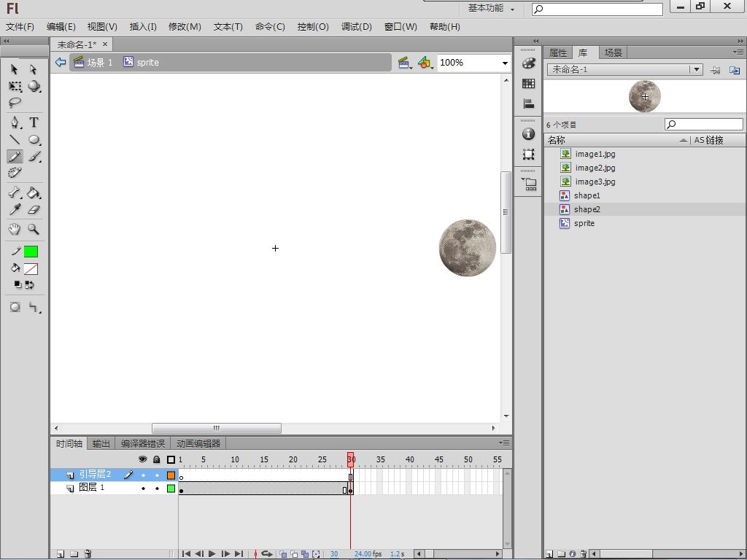The height and width of the screenshot is (560, 747).
Task: Select the Oval shape tool
Action: 34,139
